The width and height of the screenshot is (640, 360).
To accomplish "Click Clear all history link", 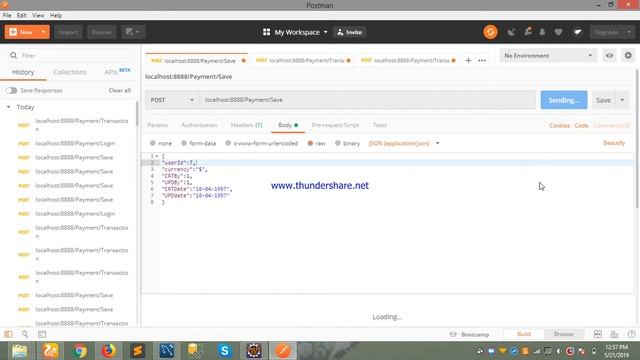I will point(120,90).
